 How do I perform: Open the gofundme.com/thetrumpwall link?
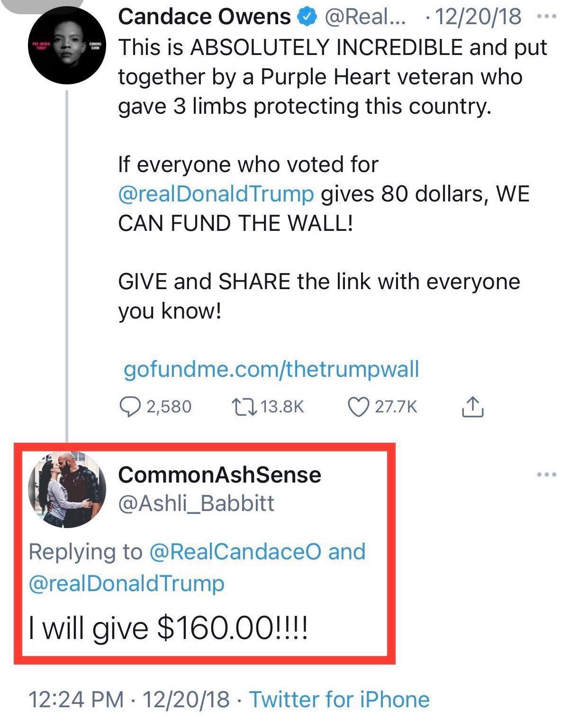tap(271, 369)
